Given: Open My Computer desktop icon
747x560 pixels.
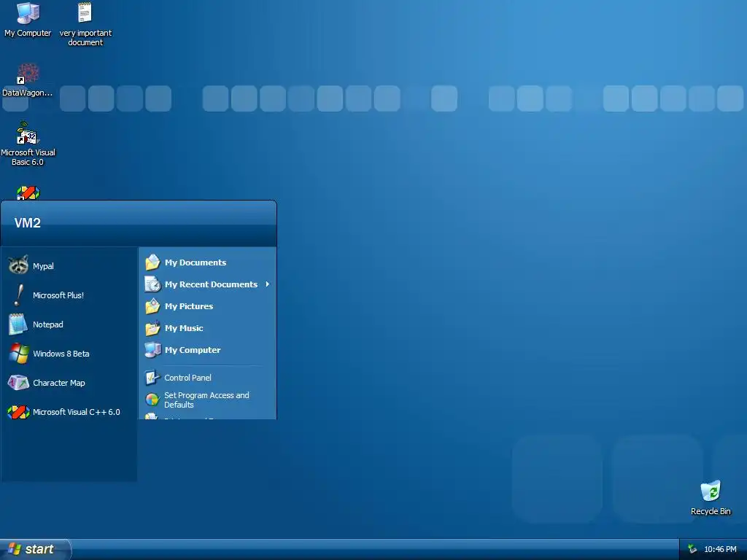Looking at the screenshot, I should [x=28, y=20].
